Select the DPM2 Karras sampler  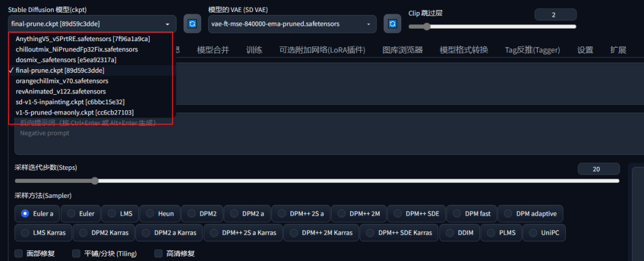(104, 232)
